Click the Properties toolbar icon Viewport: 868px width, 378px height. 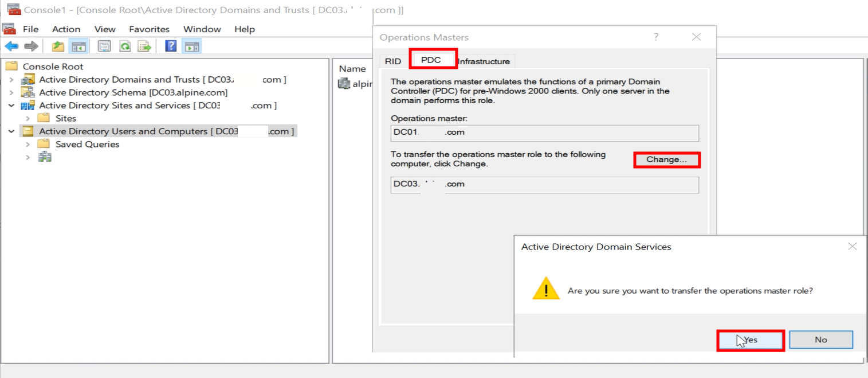tap(104, 46)
